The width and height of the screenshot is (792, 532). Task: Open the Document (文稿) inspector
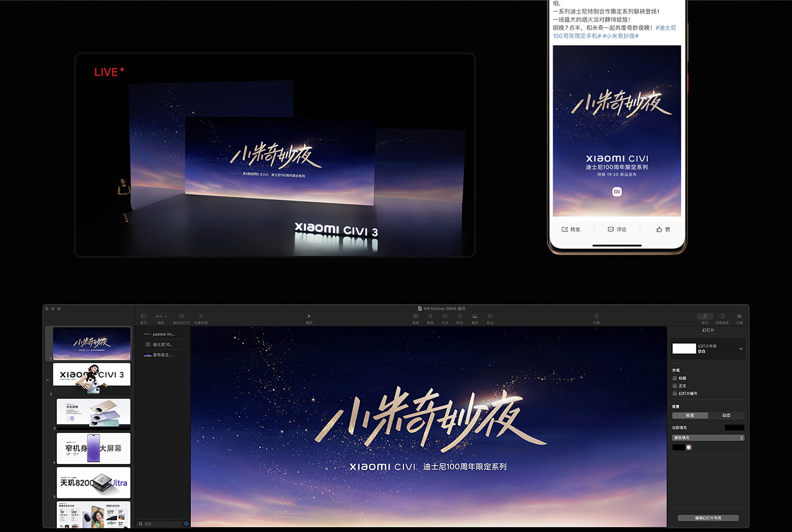pos(739,319)
